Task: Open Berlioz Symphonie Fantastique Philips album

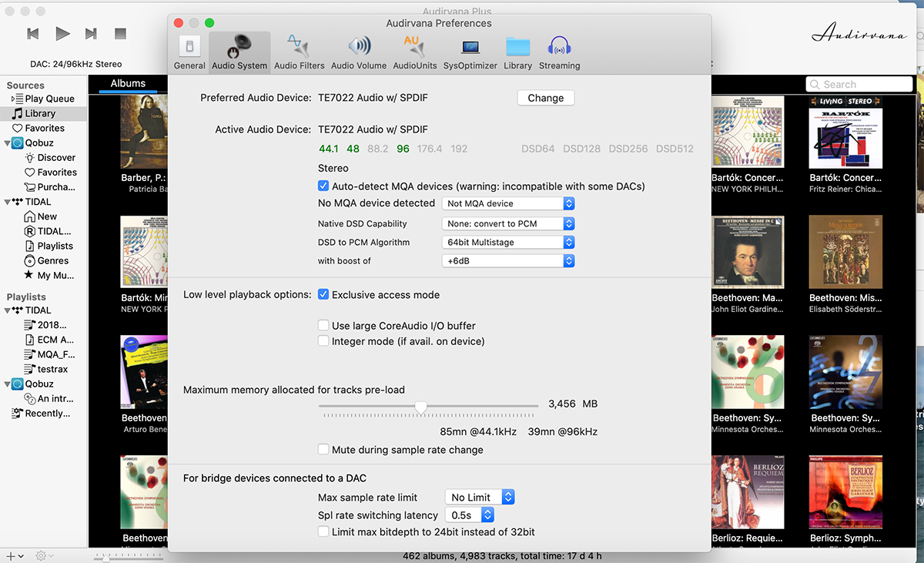Action: pyautogui.click(x=845, y=492)
